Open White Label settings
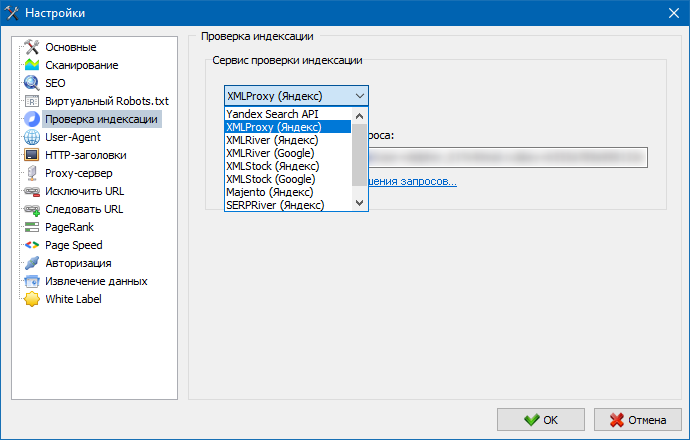 [x=73, y=299]
